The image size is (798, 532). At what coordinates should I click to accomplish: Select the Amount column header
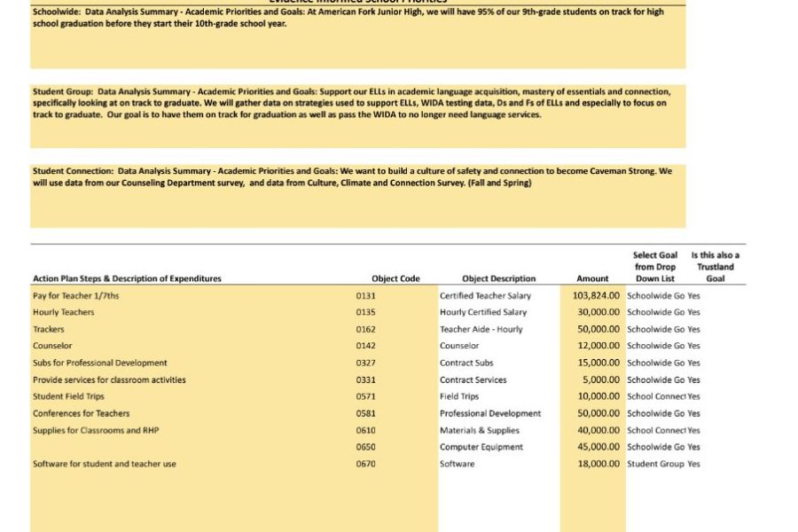tap(592, 278)
